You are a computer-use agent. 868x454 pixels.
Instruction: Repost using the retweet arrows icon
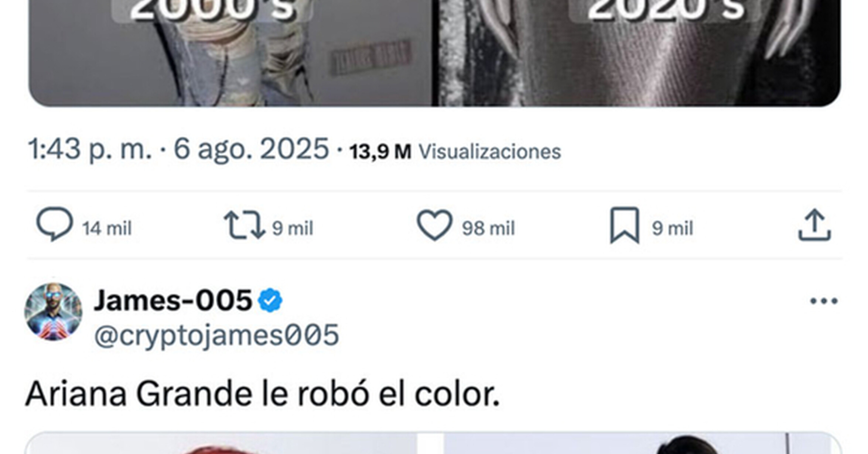click(x=245, y=224)
